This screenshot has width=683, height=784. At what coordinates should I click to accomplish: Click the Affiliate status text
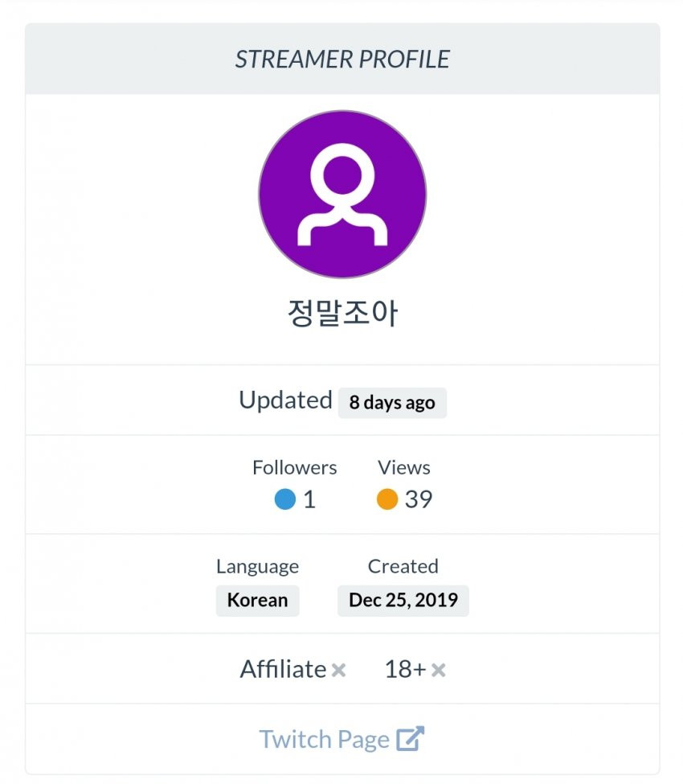click(284, 669)
